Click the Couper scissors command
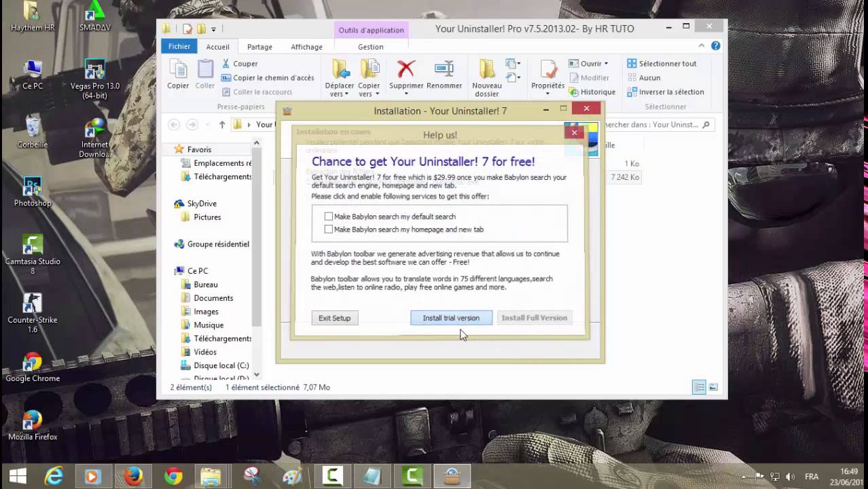Image resolution: width=868 pixels, height=489 pixels. coord(240,63)
